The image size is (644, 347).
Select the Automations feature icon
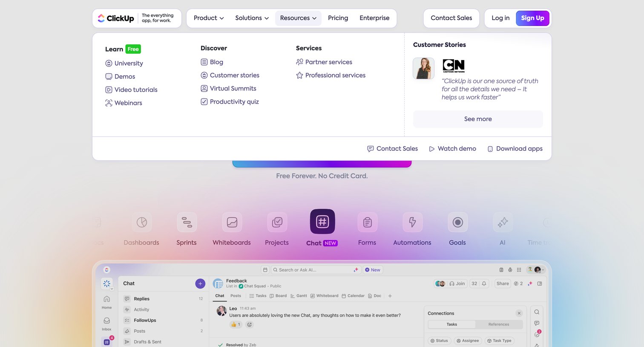pos(412,222)
